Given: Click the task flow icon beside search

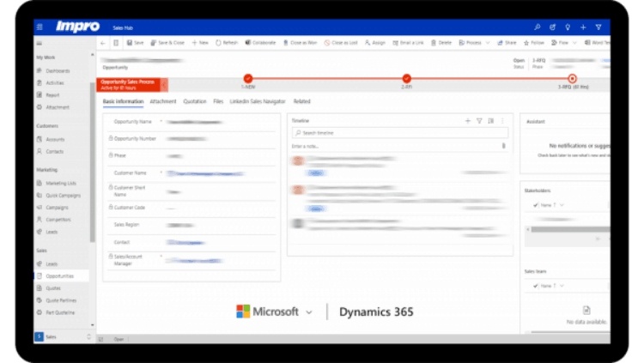Looking at the screenshot, I should 552,27.
